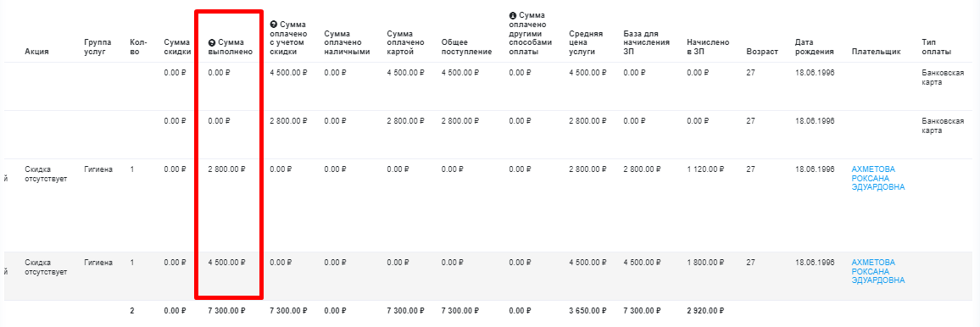Click the Общее поступление column header
This screenshot has width=980, height=327.
point(466,47)
